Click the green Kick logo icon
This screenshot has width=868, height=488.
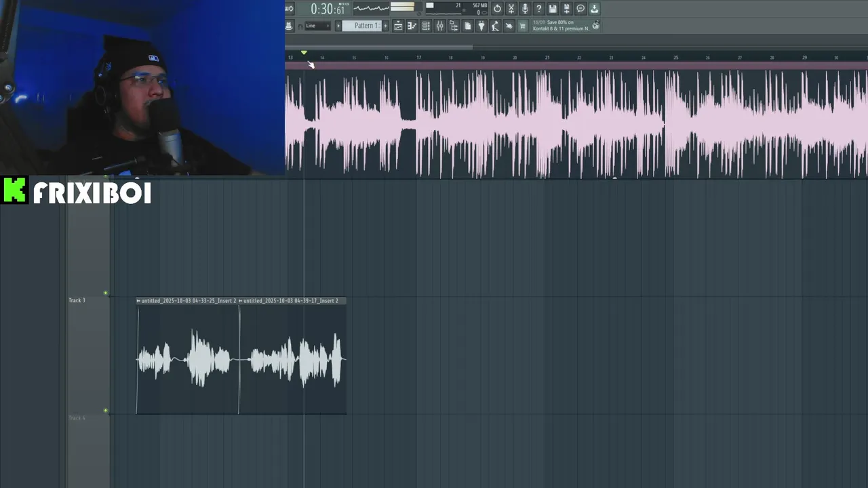[14, 190]
